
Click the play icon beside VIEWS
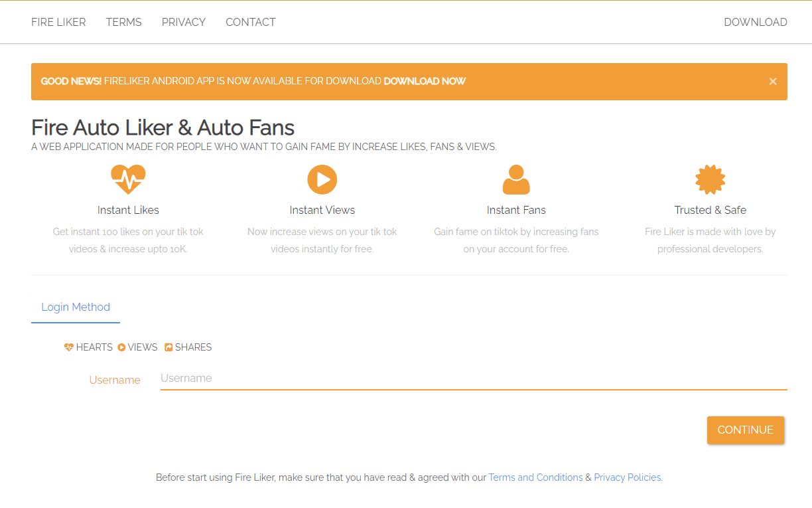tap(121, 347)
